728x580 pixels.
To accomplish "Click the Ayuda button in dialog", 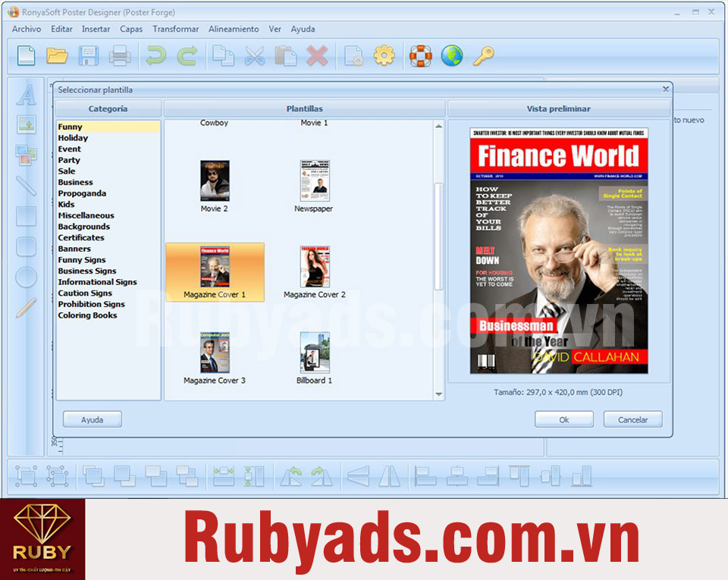I will click(x=92, y=419).
